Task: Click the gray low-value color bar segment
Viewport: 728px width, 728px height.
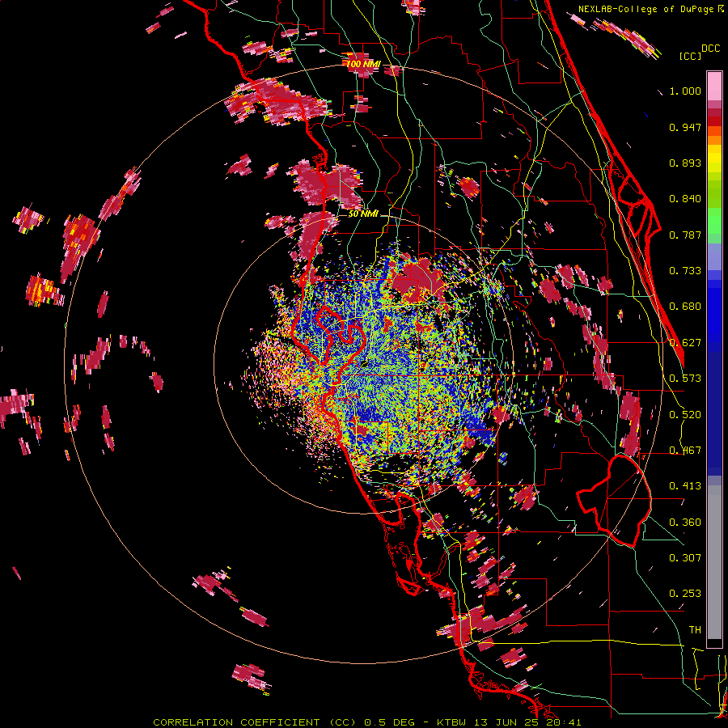Action: (714, 562)
